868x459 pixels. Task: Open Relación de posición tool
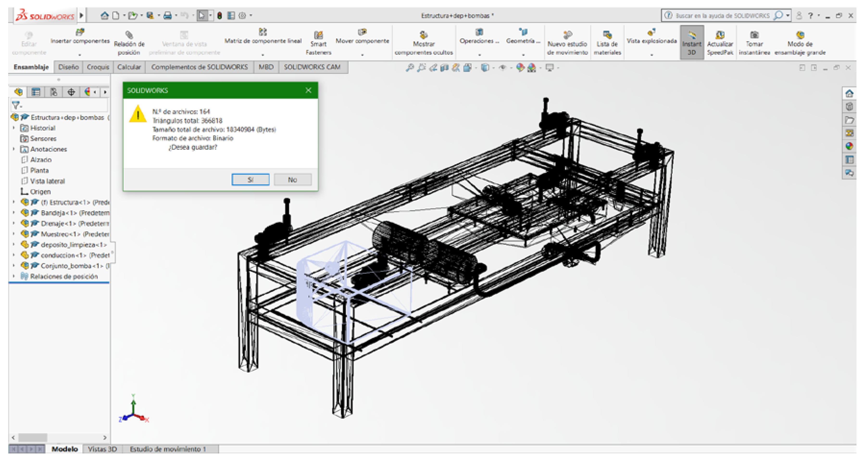coord(129,35)
